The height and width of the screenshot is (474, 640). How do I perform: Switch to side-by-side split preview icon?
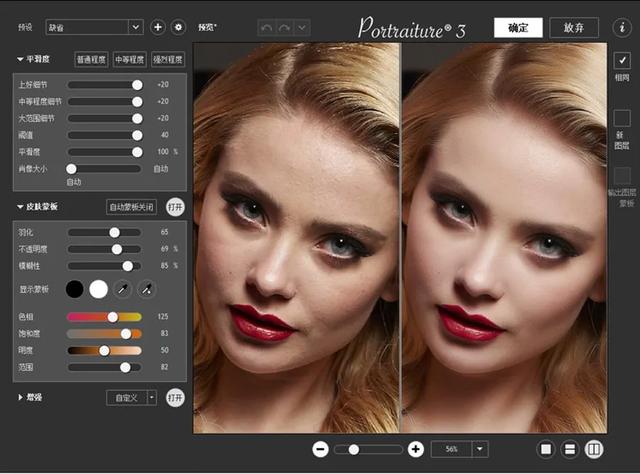(593, 450)
